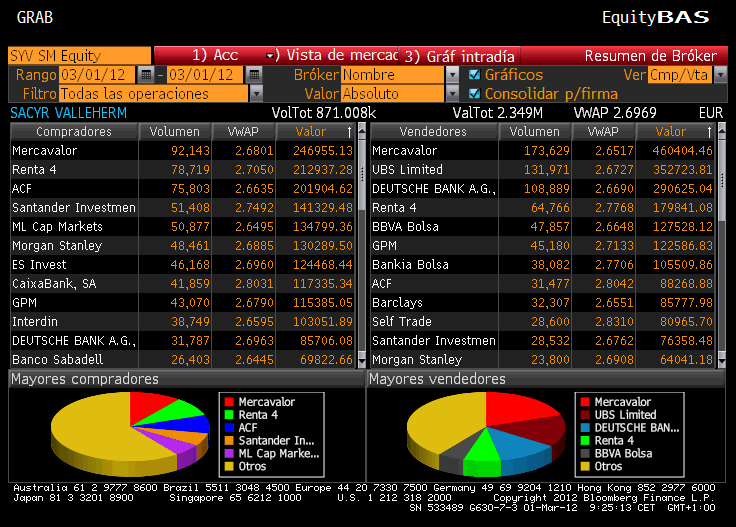Click sort arrow in Vendedores Valor header
This screenshot has height=527, width=736.
pyautogui.click(x=709, y=132)
